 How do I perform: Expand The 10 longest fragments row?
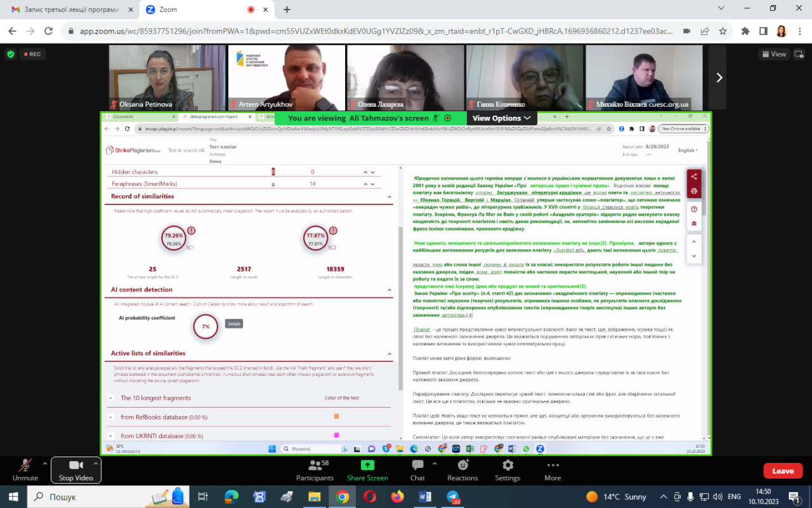[x=110, y=398]
